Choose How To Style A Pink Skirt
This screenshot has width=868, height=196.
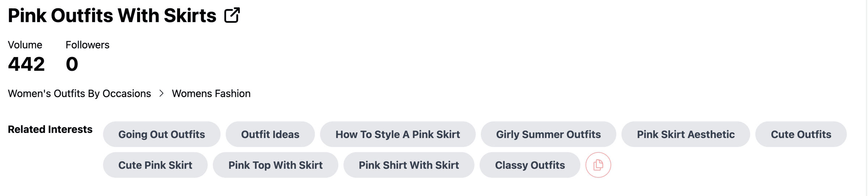point(398,134)
